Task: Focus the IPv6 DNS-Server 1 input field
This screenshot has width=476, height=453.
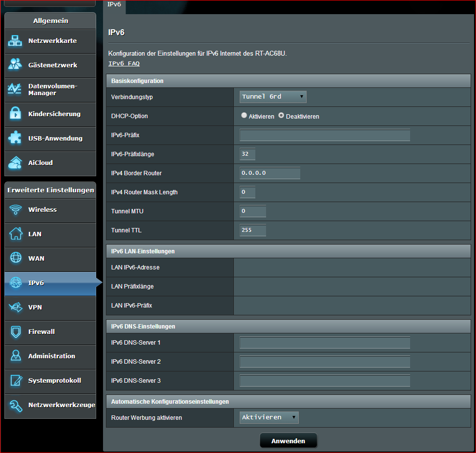Action: point(325,343)
